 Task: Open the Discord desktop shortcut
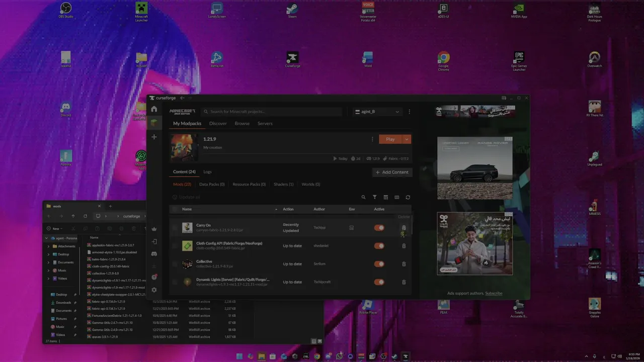65,109
